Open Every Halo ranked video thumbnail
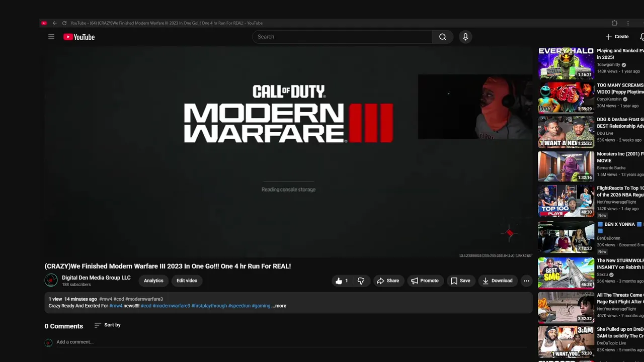Screen dimensions: 644x362 [566, 63]
